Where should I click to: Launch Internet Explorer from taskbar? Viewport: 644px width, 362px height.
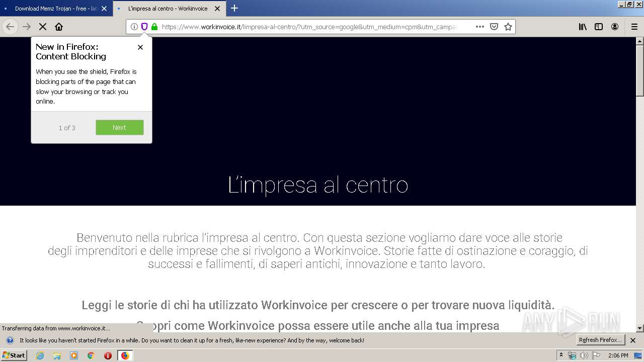coord(40,355)
